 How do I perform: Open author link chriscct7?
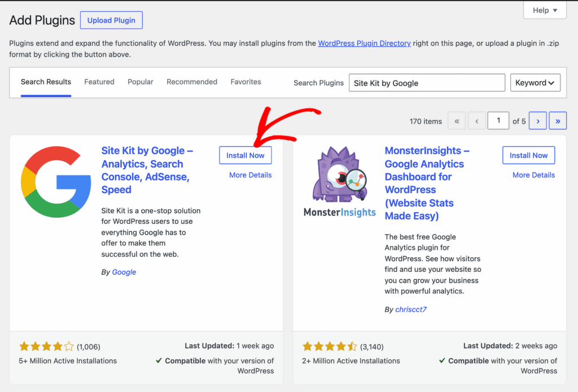pyautogui.click(x=411, y=310)
